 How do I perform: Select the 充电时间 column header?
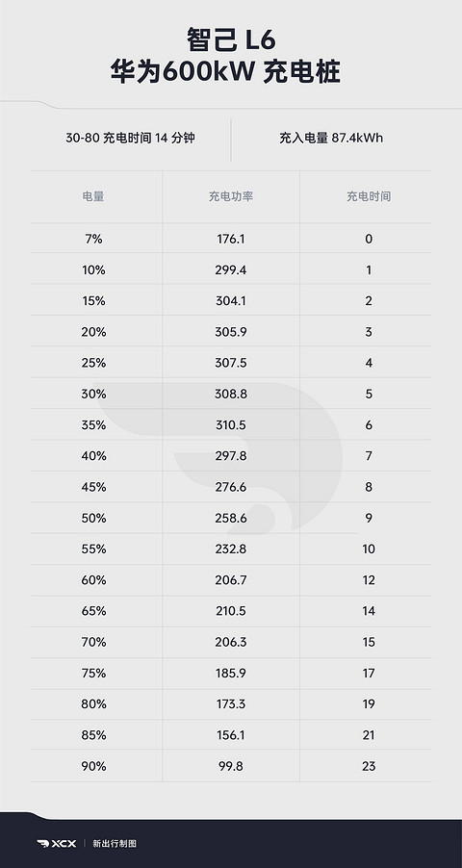(369, 196)
